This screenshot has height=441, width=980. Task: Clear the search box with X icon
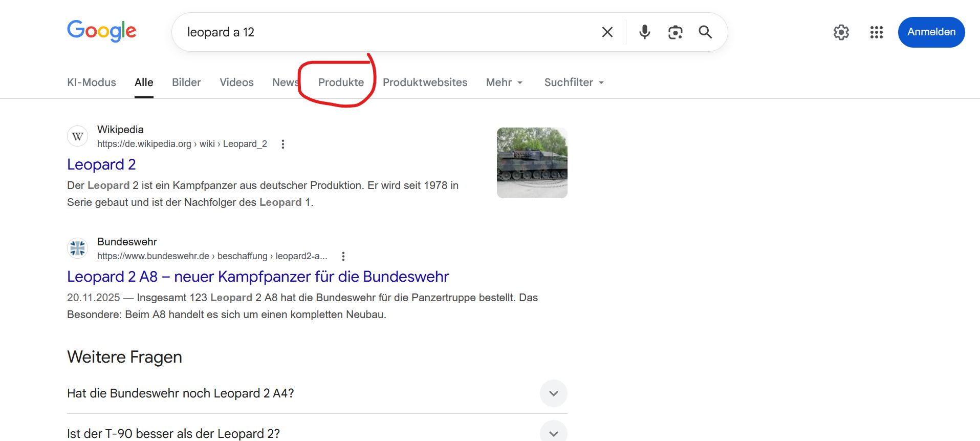(607, 32)
